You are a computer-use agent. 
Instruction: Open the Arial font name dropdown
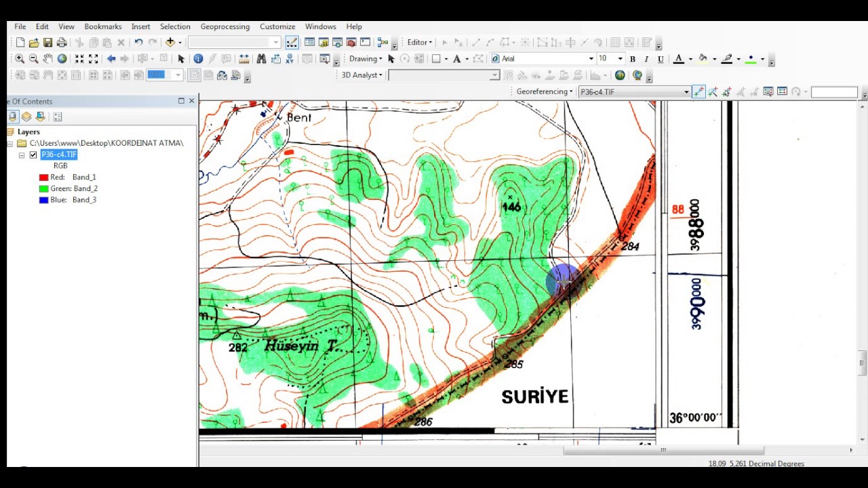[x=591, y=59]
